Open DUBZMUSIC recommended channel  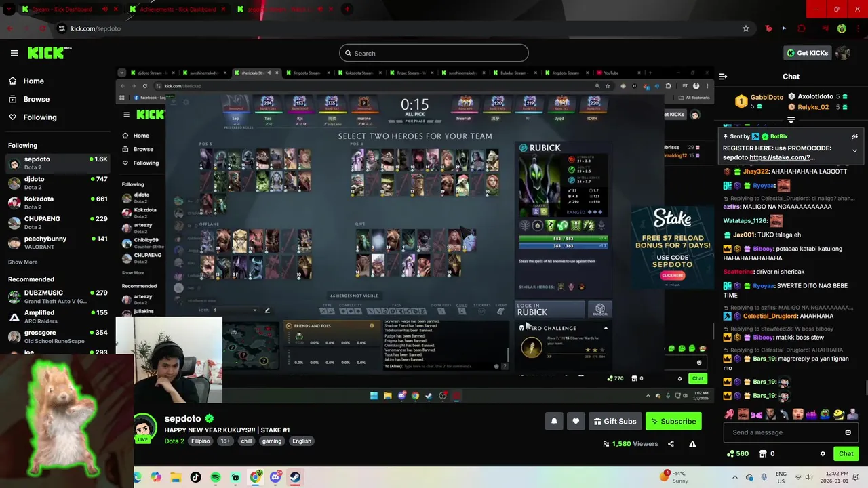coord(58,297)
